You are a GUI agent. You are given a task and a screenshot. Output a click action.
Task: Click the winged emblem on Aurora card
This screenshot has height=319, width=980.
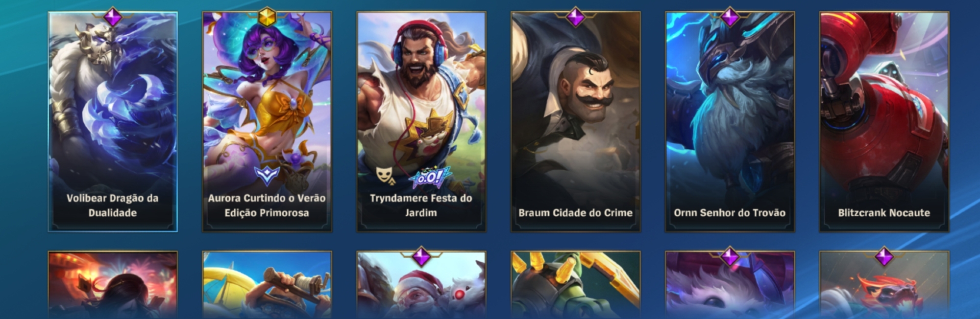pyautogui.click(x=267, y=176)
